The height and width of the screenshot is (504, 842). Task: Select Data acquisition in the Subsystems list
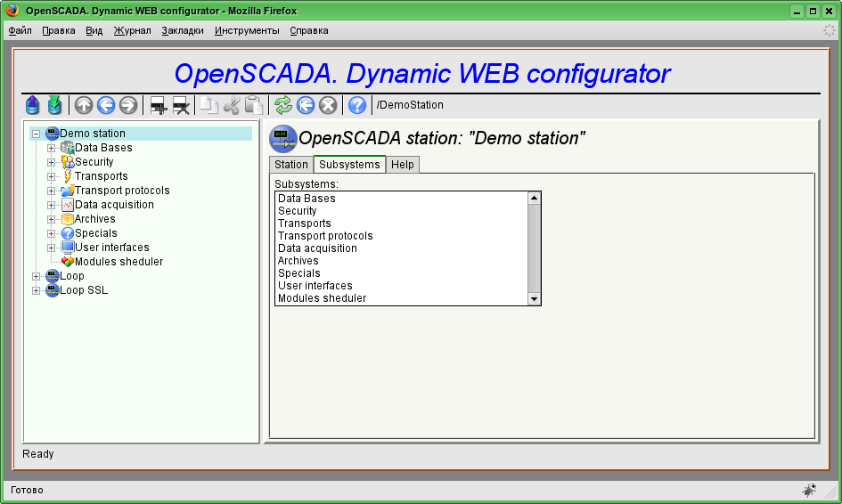401,248
